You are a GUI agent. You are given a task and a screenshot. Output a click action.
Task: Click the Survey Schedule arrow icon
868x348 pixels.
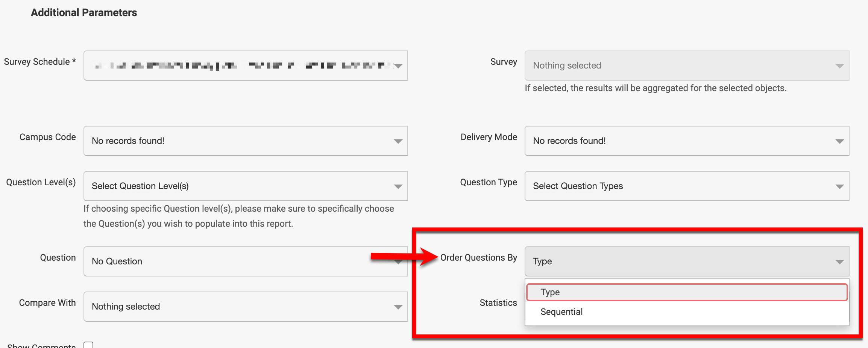[x=398, y=66]
